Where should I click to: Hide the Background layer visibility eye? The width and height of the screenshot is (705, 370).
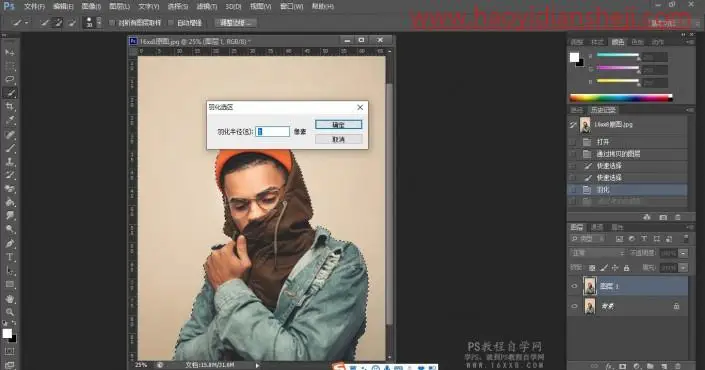574,306
